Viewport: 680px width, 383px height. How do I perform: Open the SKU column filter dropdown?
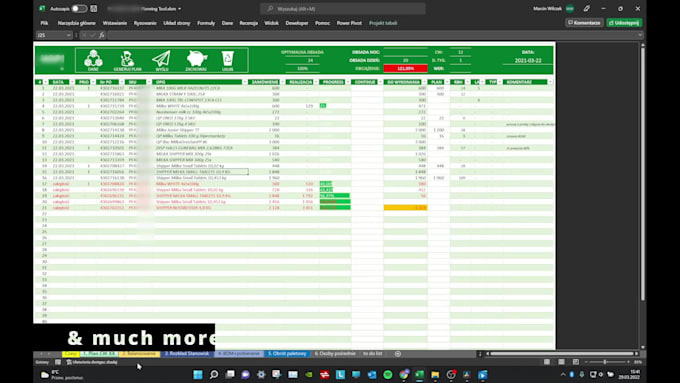(149, 82)
